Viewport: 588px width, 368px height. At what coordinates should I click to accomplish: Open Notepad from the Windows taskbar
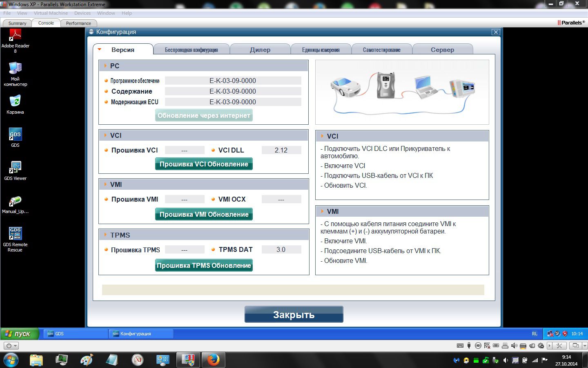click(112, 360)
